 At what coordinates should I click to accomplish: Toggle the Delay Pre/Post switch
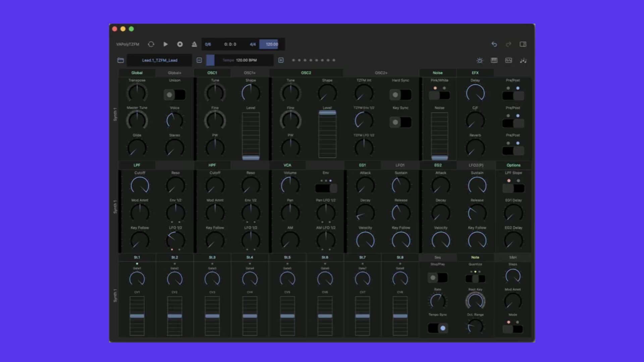tap(513, 96)
